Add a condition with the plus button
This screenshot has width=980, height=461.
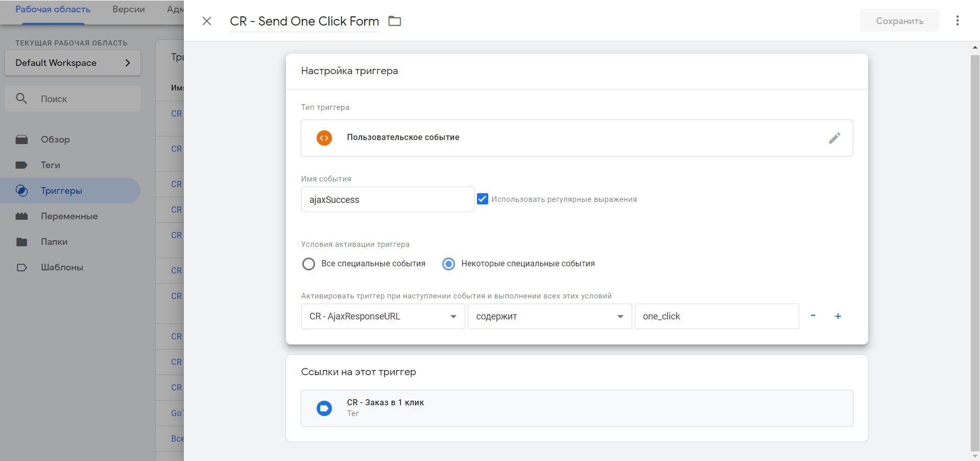click(x=838, y=316)
